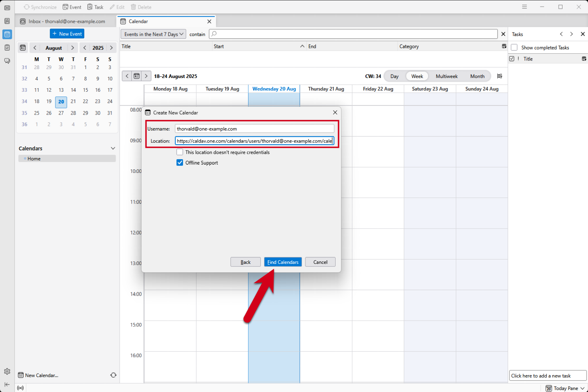Click the Find Calendars button
Viewport: 588px width, 392px height.
tap(283, 262)
